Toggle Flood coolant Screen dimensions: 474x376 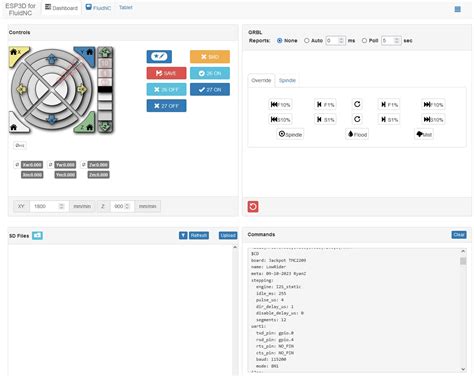pyautogui.click(x=357, y=134)
